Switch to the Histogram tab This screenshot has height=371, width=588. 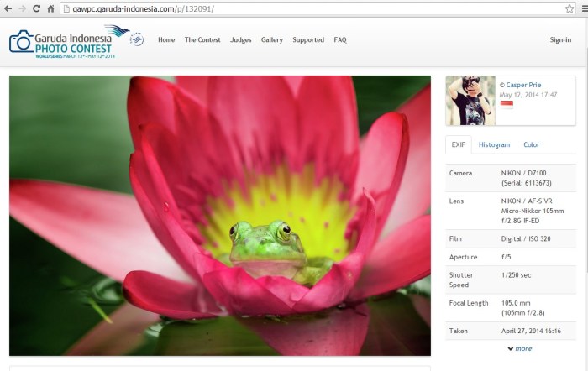pyautogui.click(x=494, y=144)
